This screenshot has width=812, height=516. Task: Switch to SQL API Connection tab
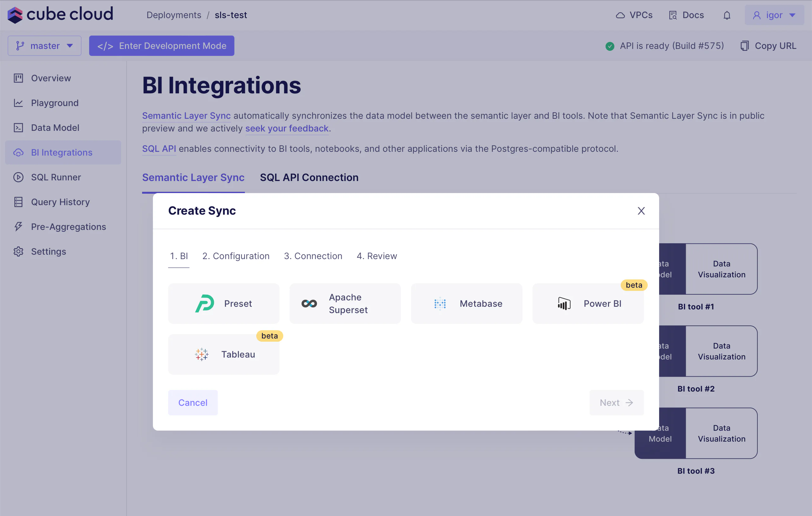[x=309, y=178]
